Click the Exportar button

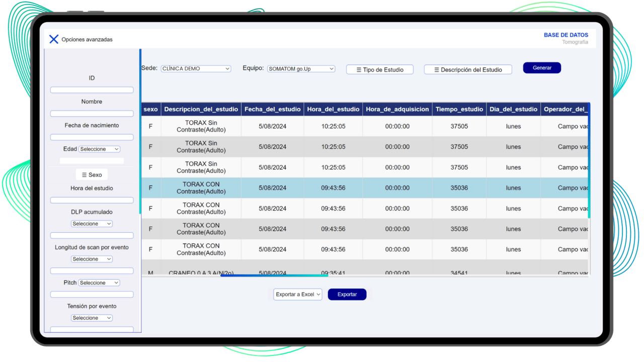[347, 295]
